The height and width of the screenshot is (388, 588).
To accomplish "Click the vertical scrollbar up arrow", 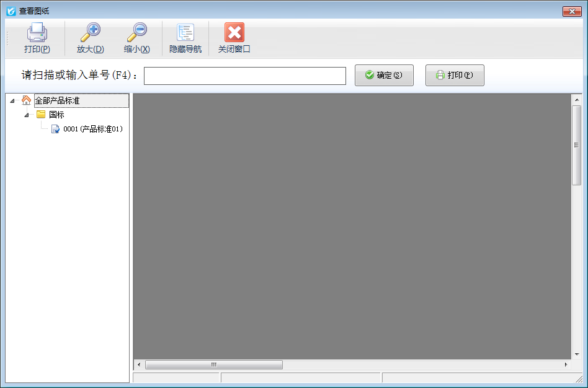I will click(576, 99).
